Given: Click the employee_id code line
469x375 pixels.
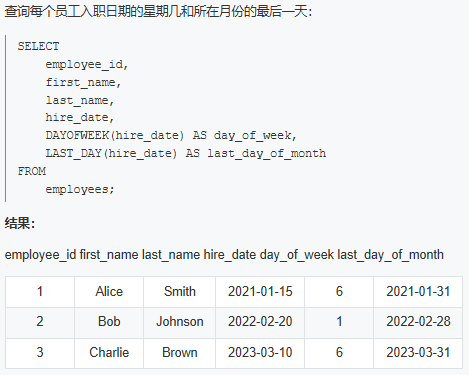Looking at the screenshot, I should pyautogui.click(x=87, y=64).
